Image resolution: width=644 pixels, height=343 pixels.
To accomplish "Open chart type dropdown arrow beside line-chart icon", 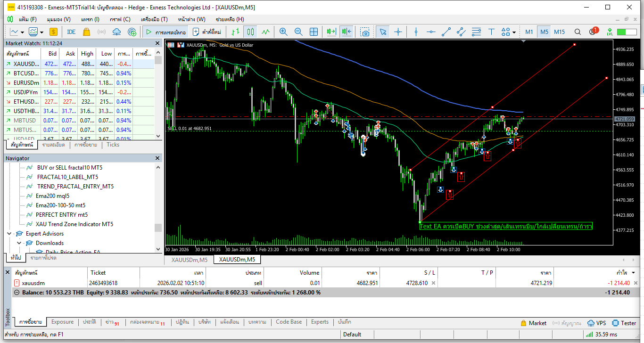I will (23, 32).
